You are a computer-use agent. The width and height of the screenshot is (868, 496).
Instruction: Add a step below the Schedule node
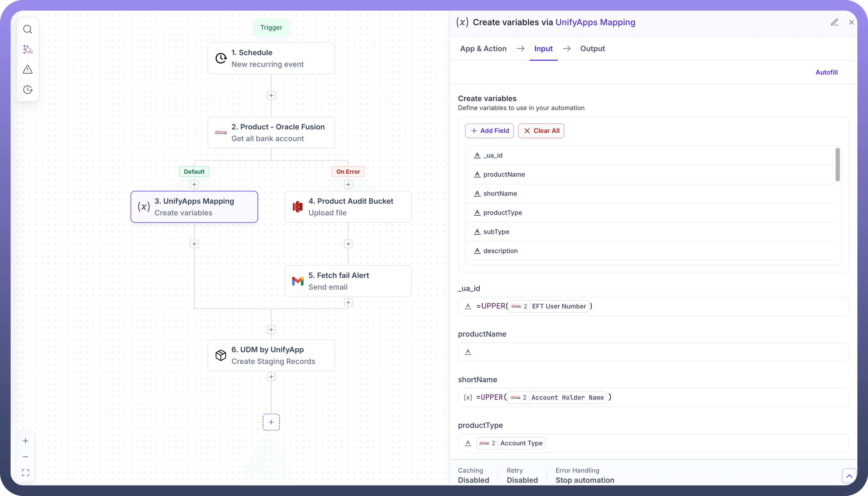click(x=271, y=95)
